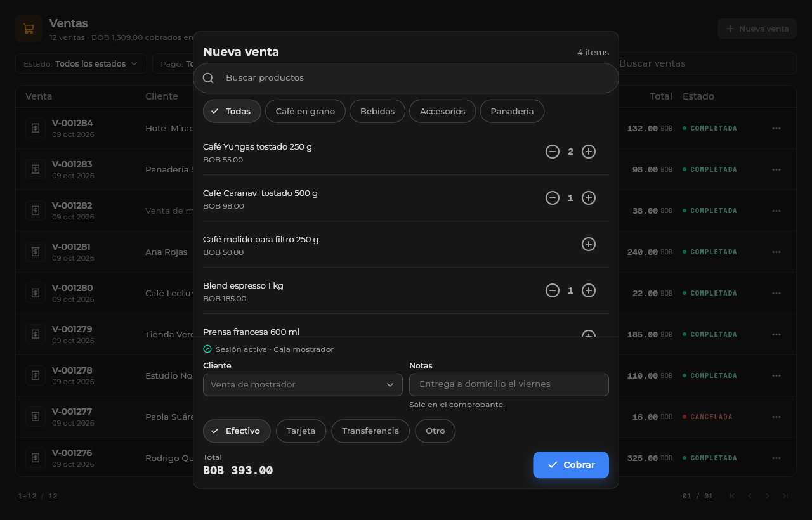Go to first page of sales
The width and height of the screenshot is (812, 520).
click(x=732, y=496)
